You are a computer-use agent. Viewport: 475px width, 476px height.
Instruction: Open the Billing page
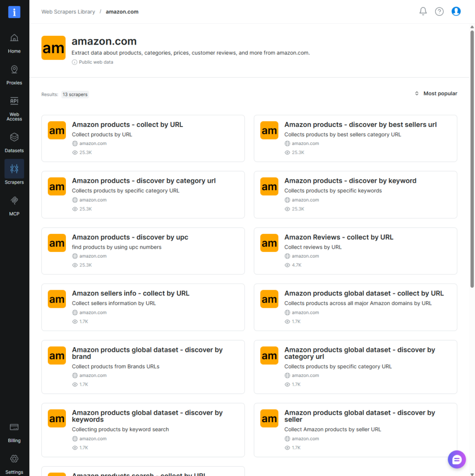[14, 433]
